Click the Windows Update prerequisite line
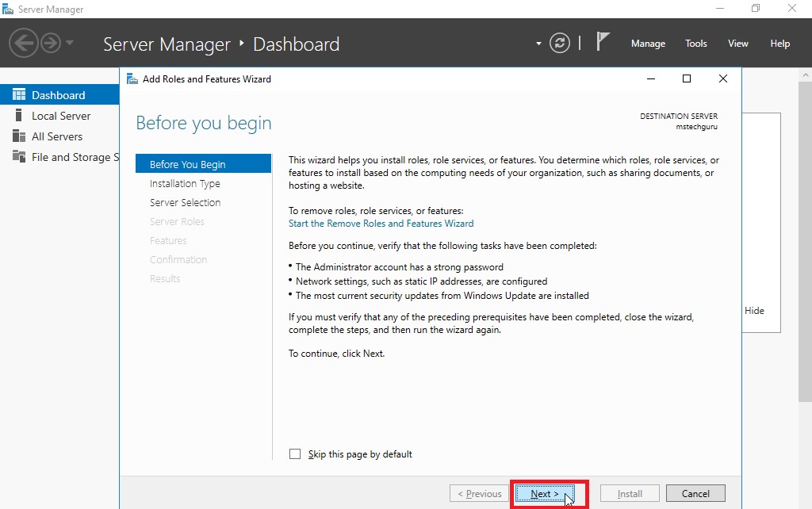This screenshot has width=812, height=509. point(442,296)
